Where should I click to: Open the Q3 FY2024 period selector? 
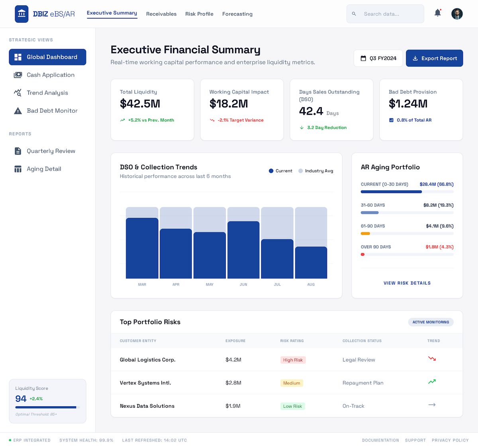[x=378, y=58]
